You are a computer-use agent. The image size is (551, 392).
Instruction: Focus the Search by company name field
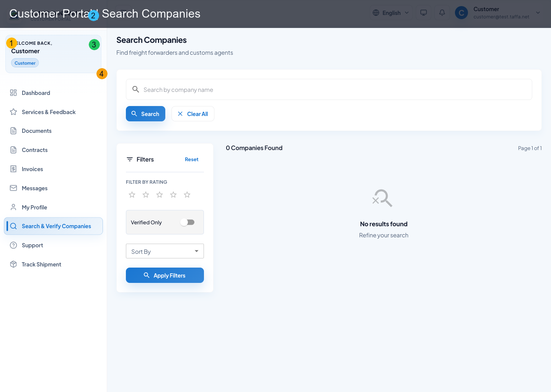pos(329,89)
